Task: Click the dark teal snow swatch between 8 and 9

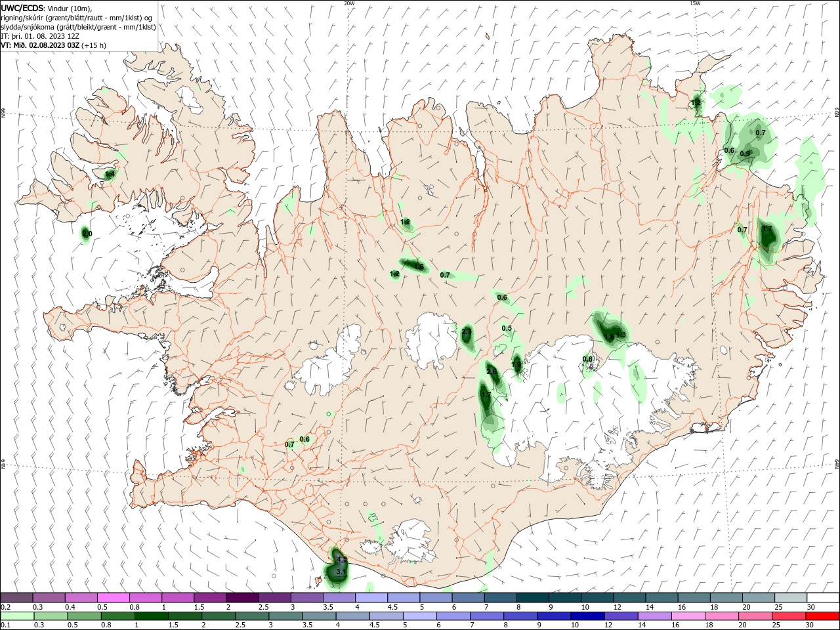Action: pyautogui.click(x=532, y=597)
